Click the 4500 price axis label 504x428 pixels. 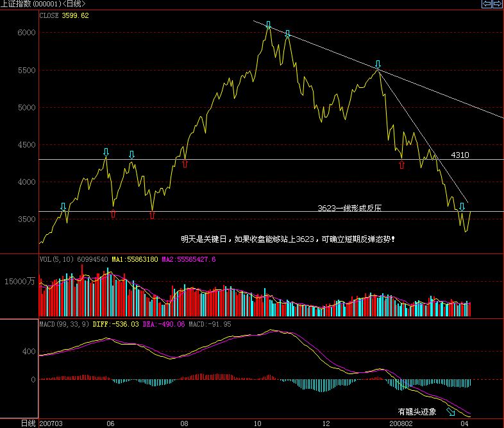pyautogui.click(x=26, y=145)
